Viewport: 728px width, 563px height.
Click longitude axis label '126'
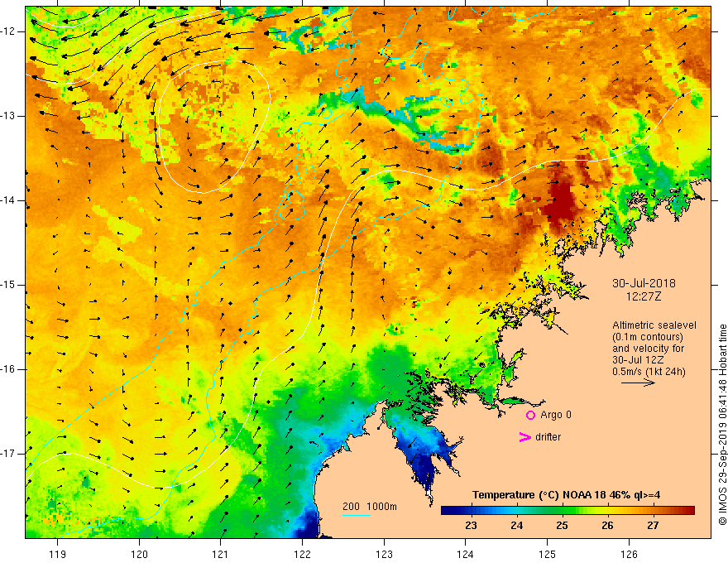pos(629,554)
